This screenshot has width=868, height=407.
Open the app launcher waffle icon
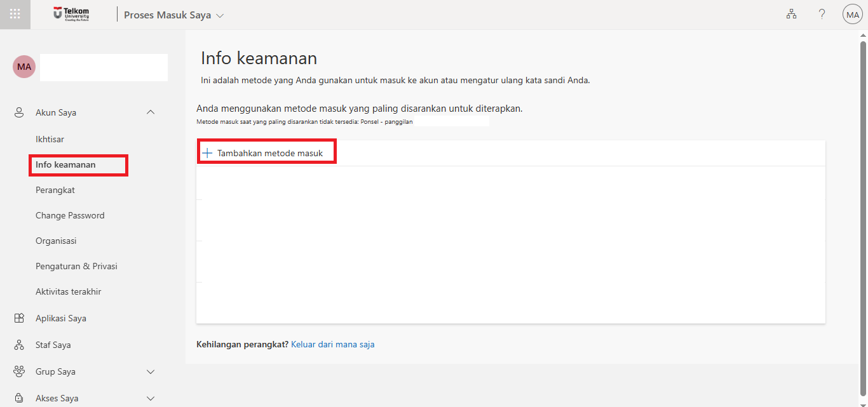click(x=15, y=14)
